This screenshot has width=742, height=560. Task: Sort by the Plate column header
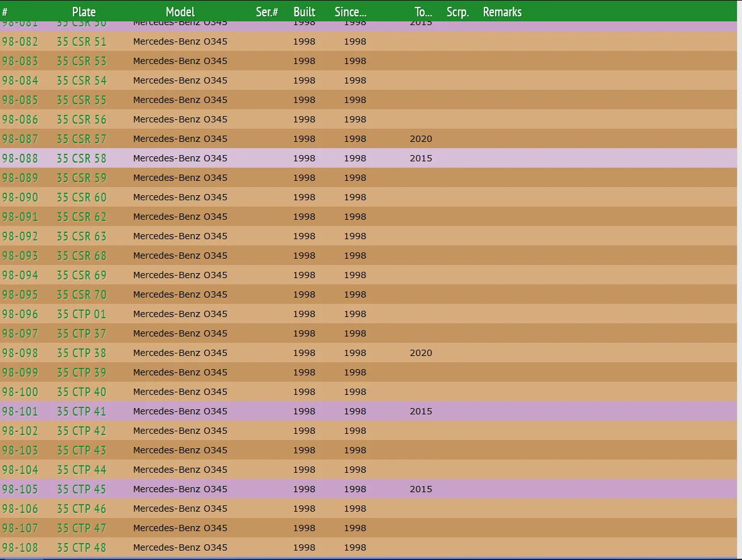84,12
